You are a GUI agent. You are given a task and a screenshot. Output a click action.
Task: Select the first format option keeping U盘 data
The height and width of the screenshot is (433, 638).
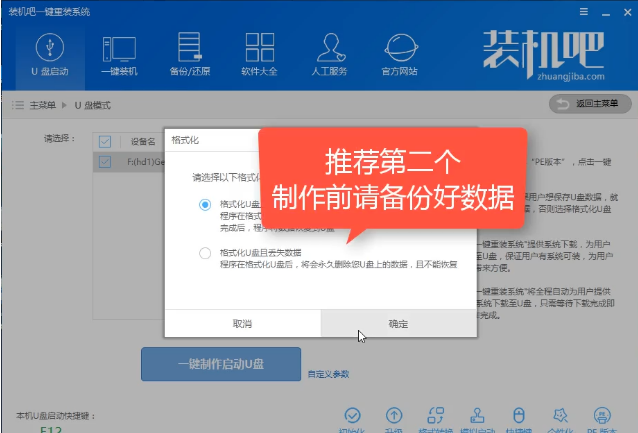tap(205, 204)
